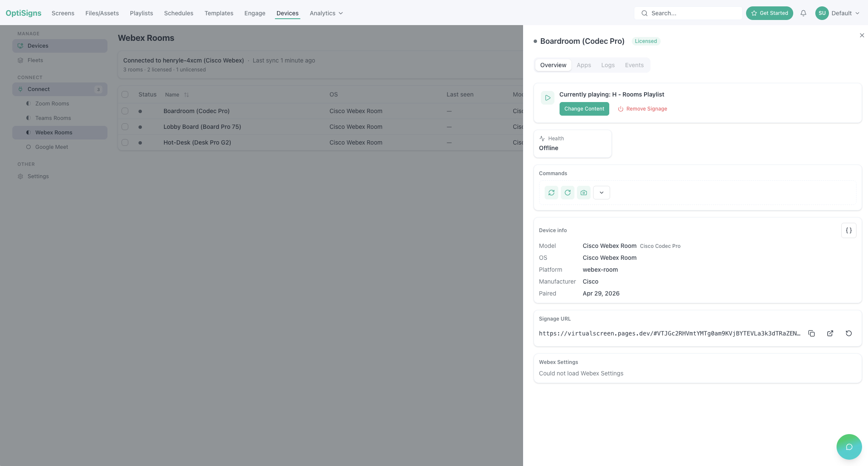Viewport: 868px width, 466px height.
Task: Click the play icon beside Currently playing
Action: point(548,98)
